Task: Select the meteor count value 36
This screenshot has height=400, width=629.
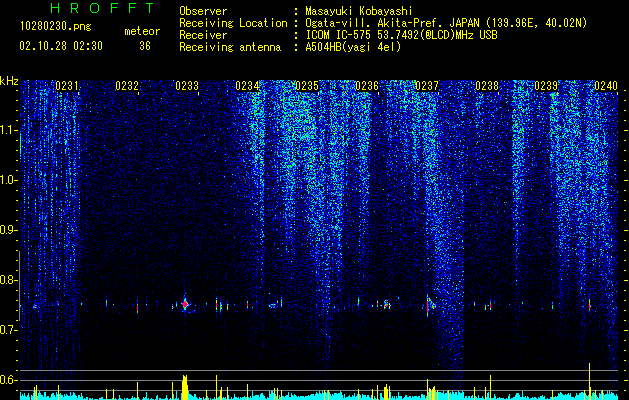Action: [x=145, y=46]
